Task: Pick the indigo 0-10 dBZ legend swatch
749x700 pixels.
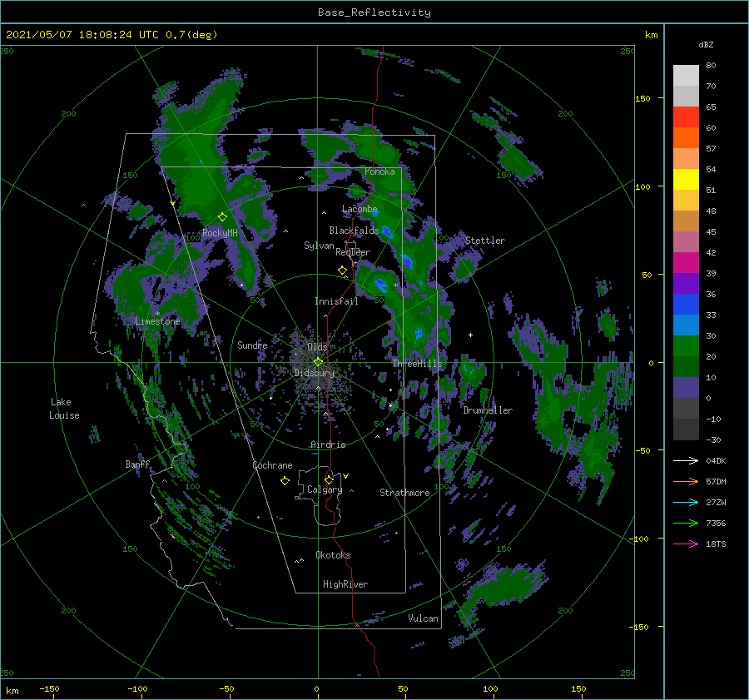Action: pos(686,388)
